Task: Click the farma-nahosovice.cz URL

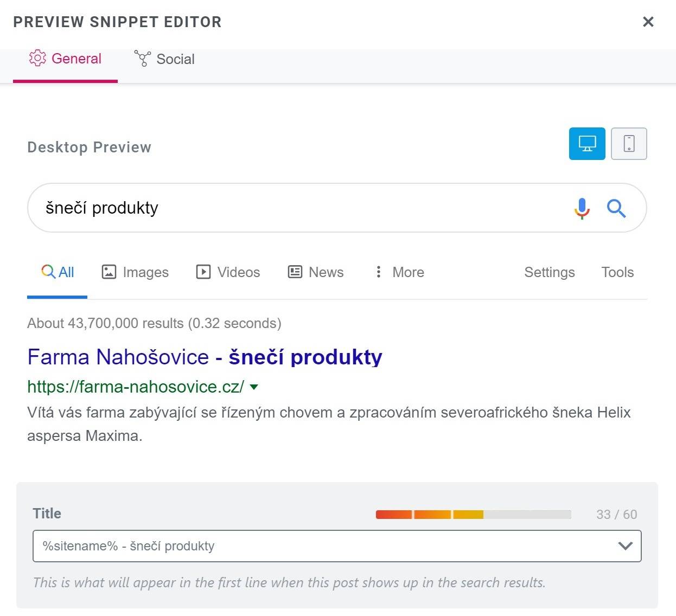Action: (x=136, y=387)
